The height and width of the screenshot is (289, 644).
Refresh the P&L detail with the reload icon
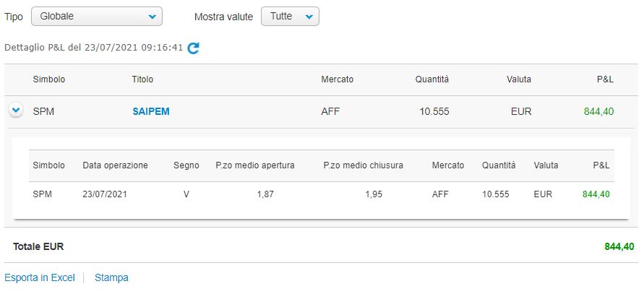point(193,48)
